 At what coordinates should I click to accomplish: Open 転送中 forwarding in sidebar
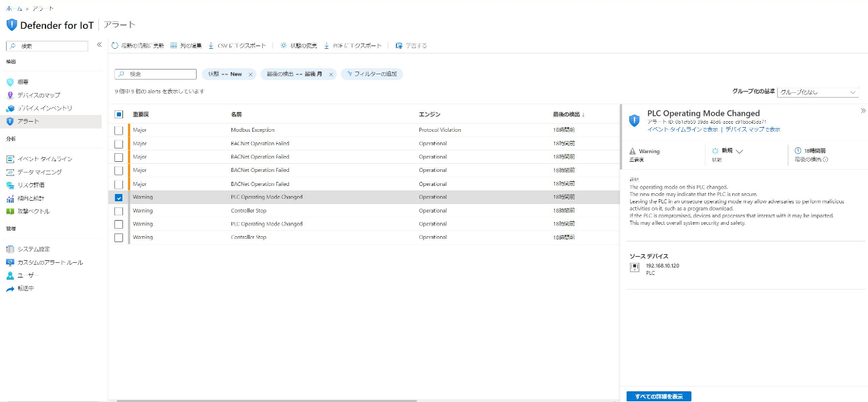pos(25,288)
